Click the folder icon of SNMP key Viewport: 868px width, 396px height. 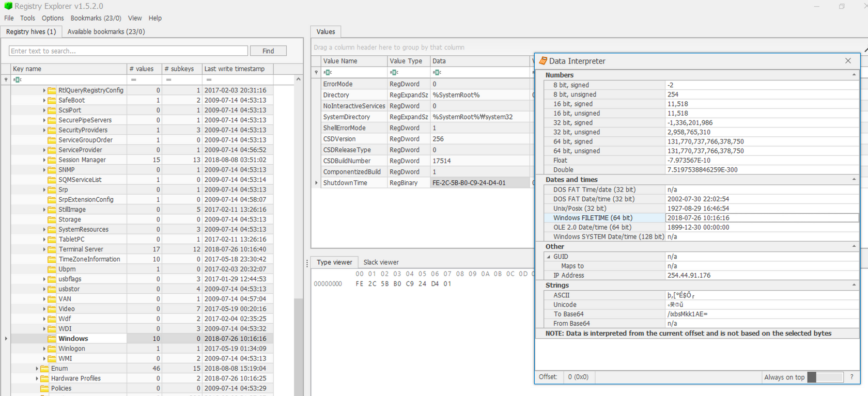pyautogui.click(x=52, y=170)
